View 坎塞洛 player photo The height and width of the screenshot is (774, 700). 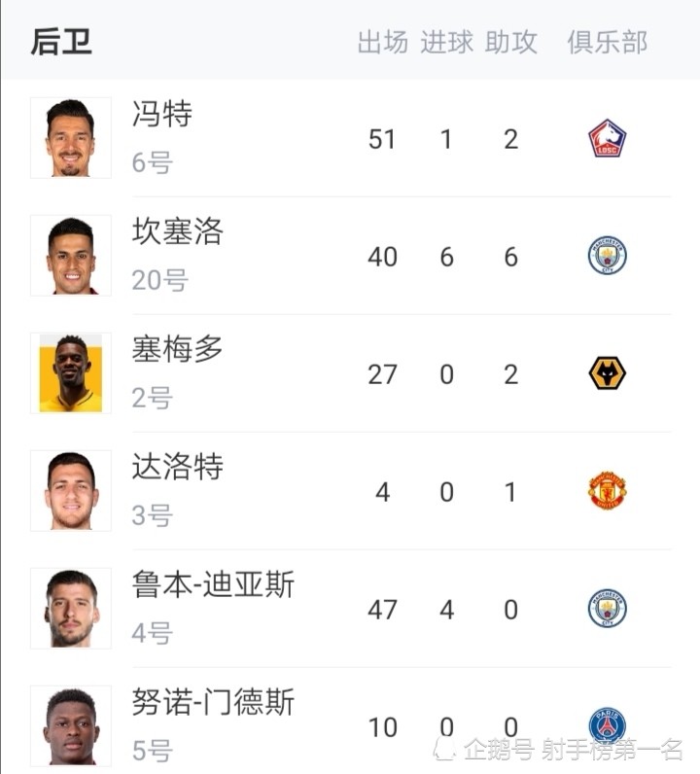[71, 255]
